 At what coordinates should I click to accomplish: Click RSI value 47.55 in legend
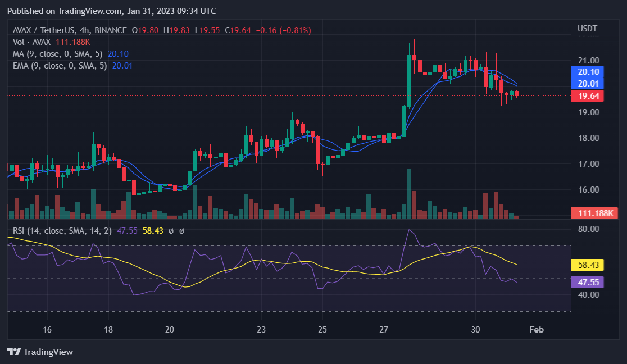pyautogui.click(x=127, y=231)
